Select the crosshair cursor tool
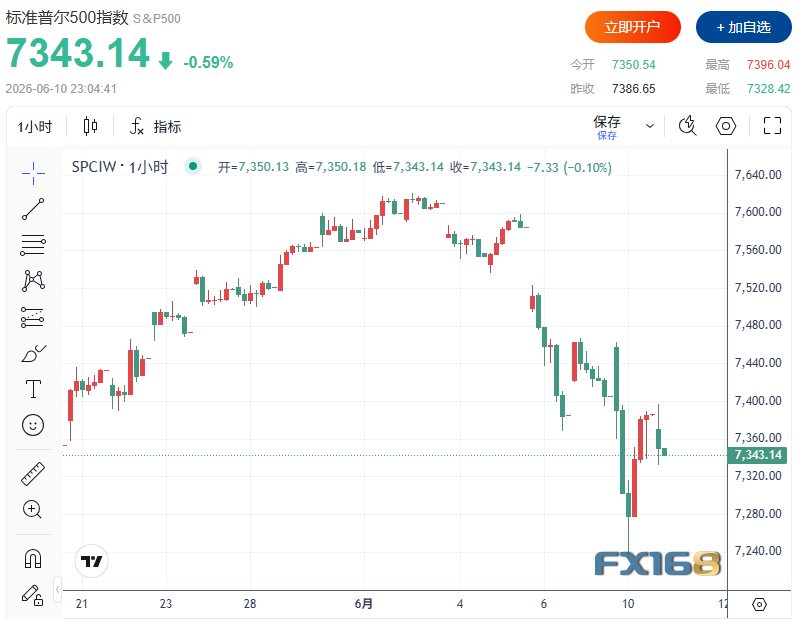The width and height of the screenshot is (798, 619). pyautogui.click(x=33, y=173)
